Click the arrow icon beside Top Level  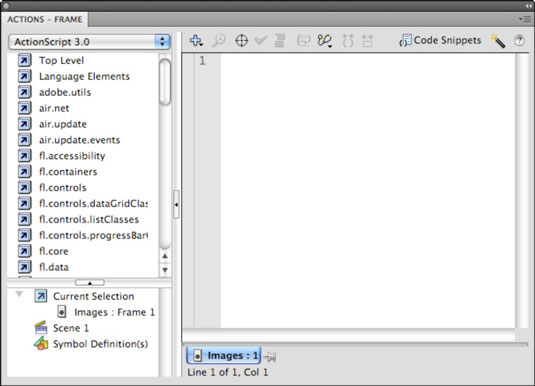[x=25, y=60]
